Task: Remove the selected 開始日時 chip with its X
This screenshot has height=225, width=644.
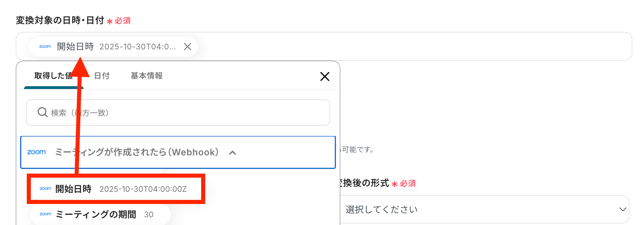Action: click(x=187, y=47)
